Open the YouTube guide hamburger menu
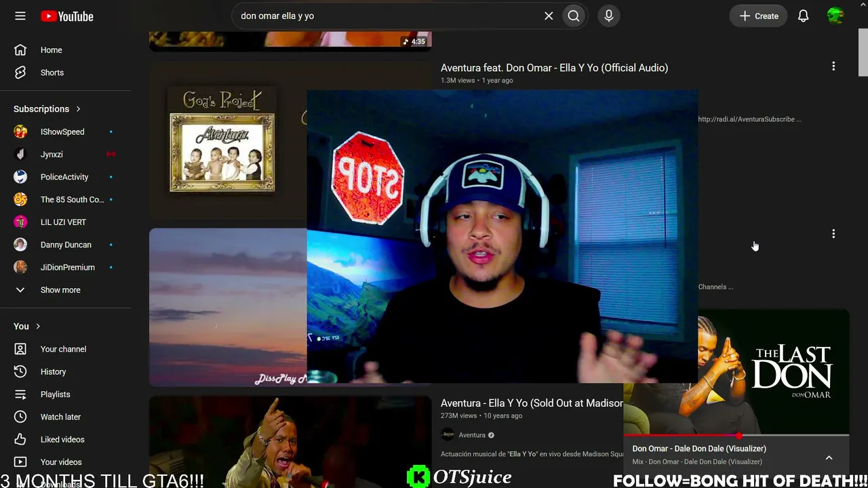 click(20, 16)
